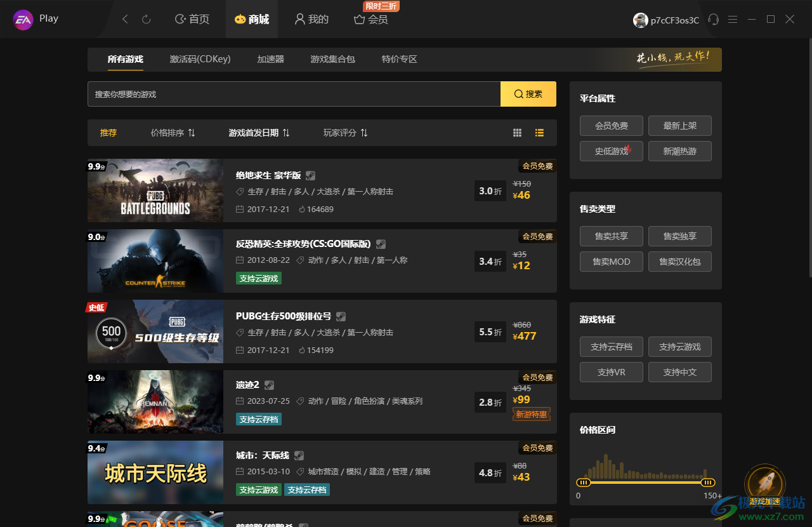Click the 搜索 search button
This screenshot has width=812, height=527.
(x=528, y=94)
